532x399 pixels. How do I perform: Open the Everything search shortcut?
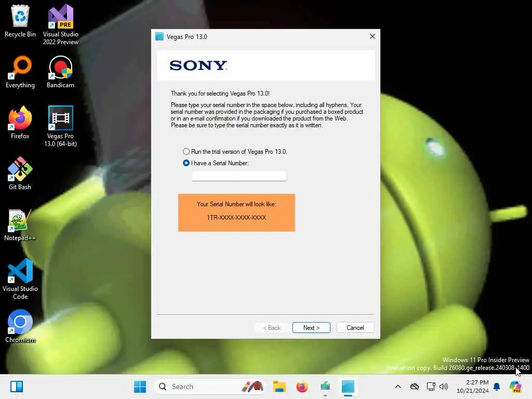coord(20,72)
